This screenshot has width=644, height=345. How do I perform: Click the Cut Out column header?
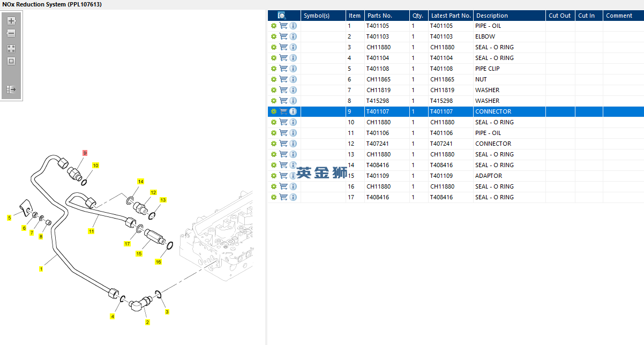560,16
